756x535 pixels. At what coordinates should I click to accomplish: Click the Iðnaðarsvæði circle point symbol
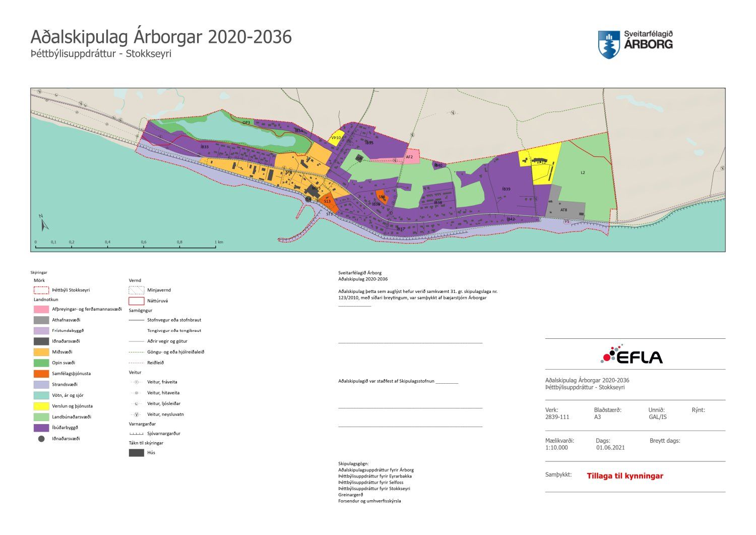(41, 439)
